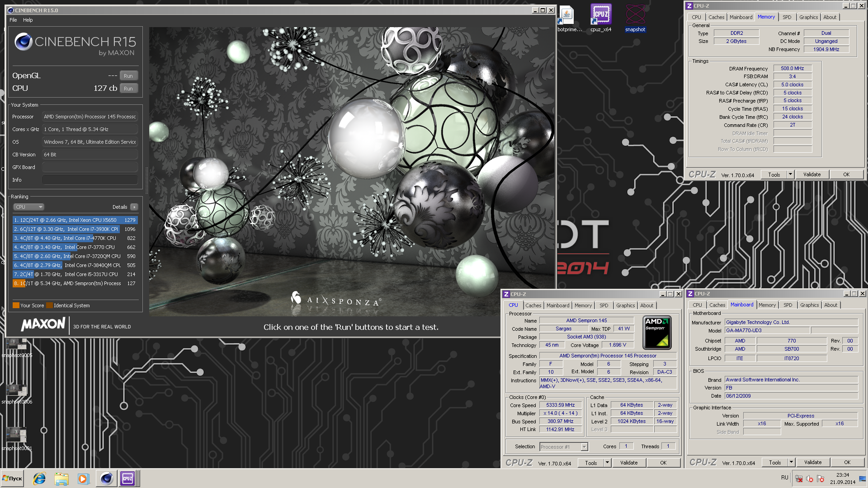The width and height of the screenshot is (868, 488).
Task: Click the Identical System brown swatch
Action: [49, 305]
